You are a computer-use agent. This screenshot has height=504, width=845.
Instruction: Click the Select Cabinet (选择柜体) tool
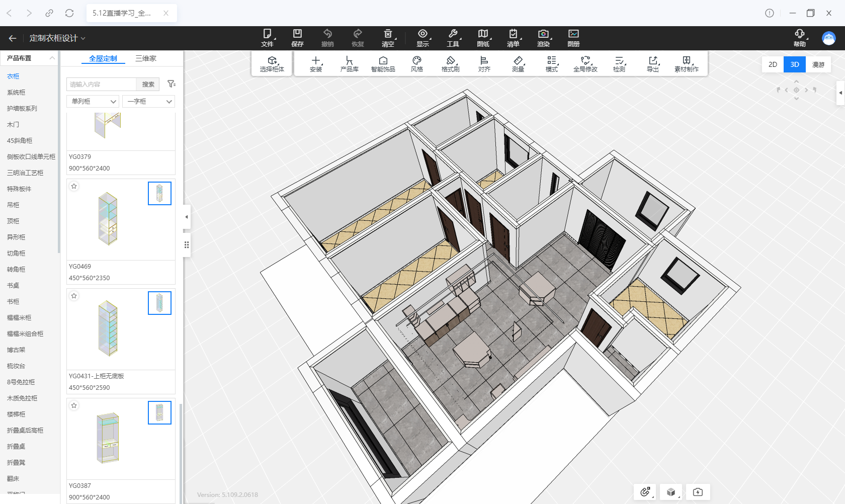(272, 64)
